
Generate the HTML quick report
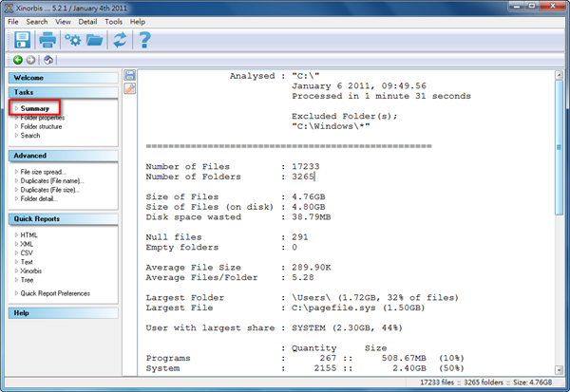[29, 234]
